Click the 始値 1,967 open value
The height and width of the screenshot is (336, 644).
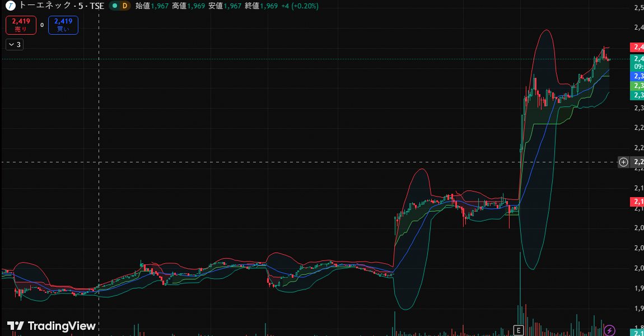pos(152,6)
